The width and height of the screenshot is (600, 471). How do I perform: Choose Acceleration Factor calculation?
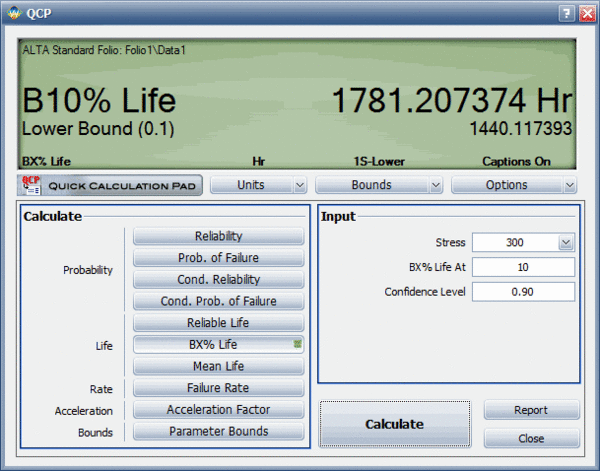(x=218, y=410)
